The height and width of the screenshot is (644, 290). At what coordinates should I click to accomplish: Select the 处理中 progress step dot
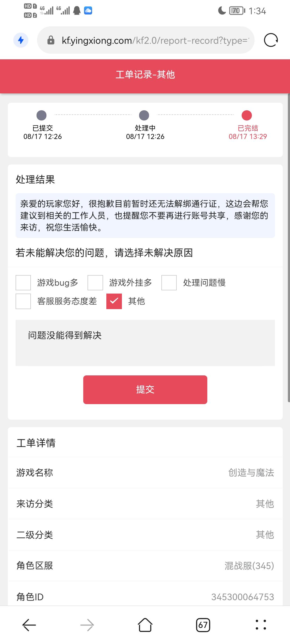pyautogui.click(x=144, y=115)
